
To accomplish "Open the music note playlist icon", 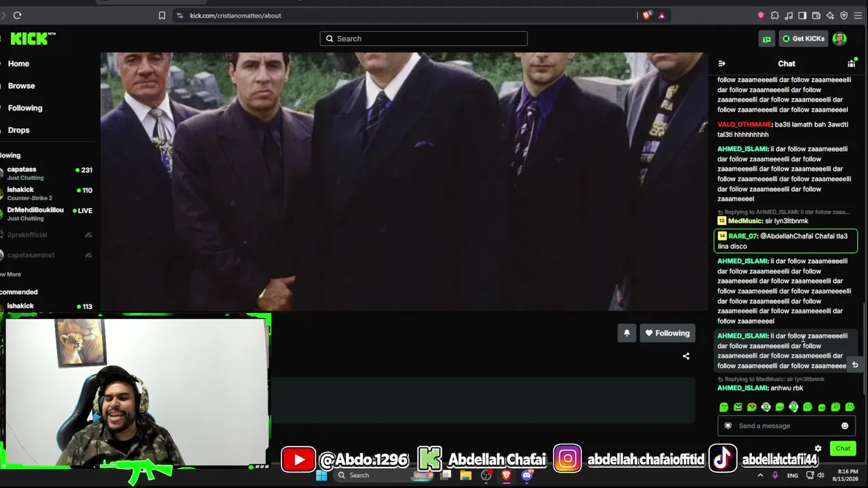I will [789, 16].
